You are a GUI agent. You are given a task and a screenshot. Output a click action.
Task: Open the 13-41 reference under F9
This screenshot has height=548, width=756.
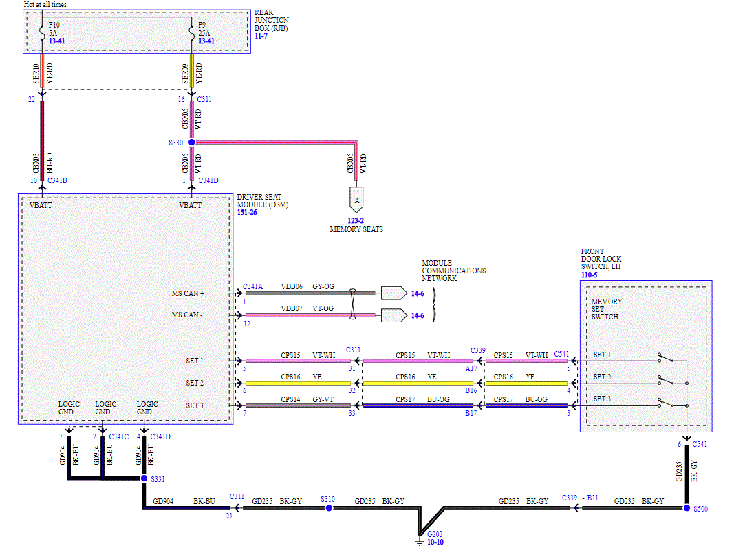click(x=206, y=41)
